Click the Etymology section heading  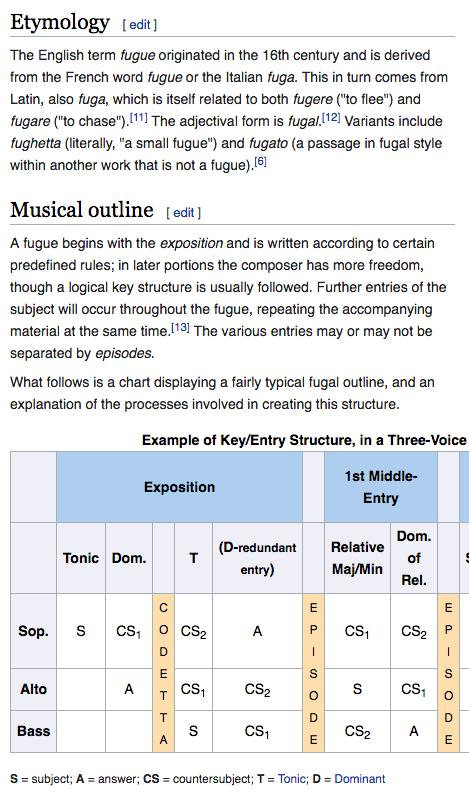pos(60,23)
